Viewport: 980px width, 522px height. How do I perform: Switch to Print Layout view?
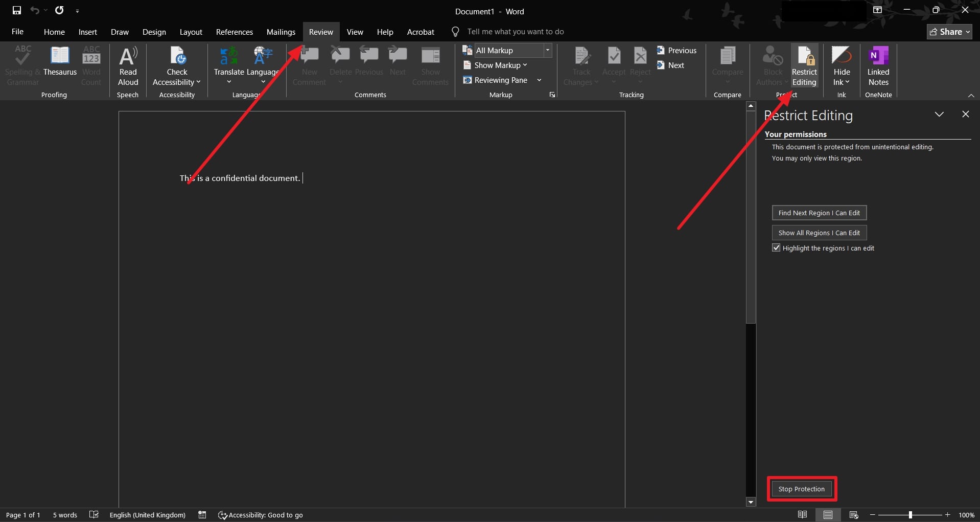(x=828, y=515)
